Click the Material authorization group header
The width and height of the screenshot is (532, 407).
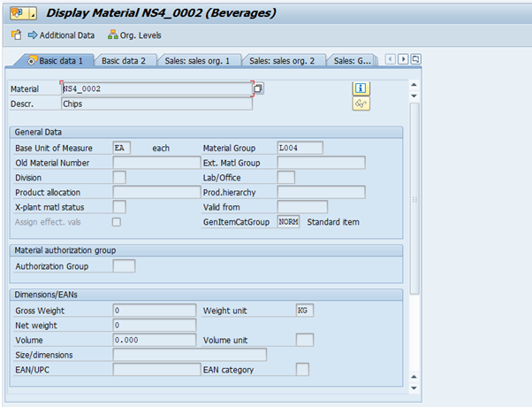(x=206, y=250)
